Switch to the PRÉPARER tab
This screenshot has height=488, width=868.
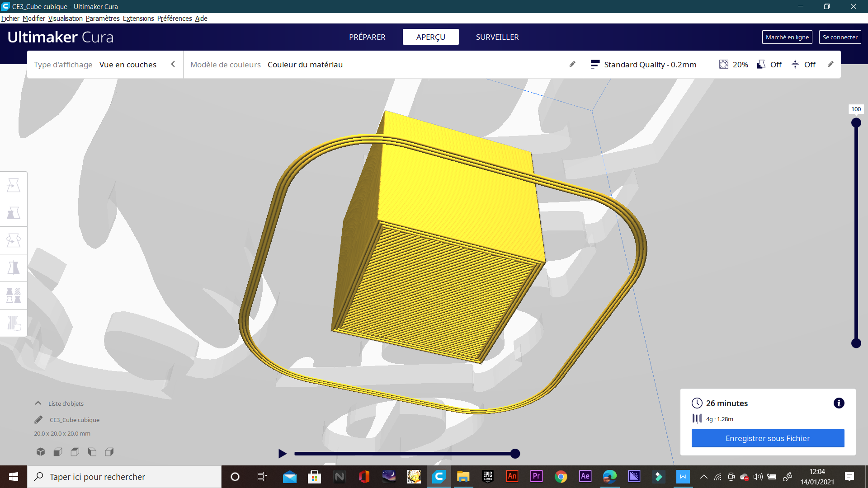(367, 37)
